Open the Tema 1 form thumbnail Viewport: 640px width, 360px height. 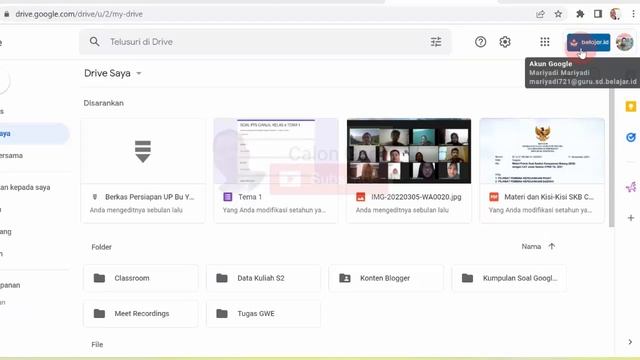tap(276, 151)
